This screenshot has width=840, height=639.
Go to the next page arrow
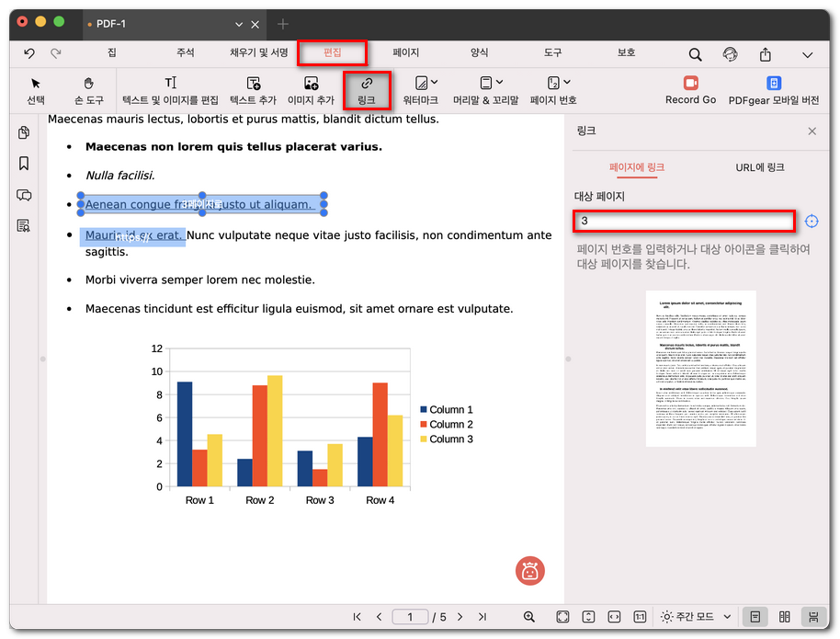pyautogui.click(x=460, y=617)
